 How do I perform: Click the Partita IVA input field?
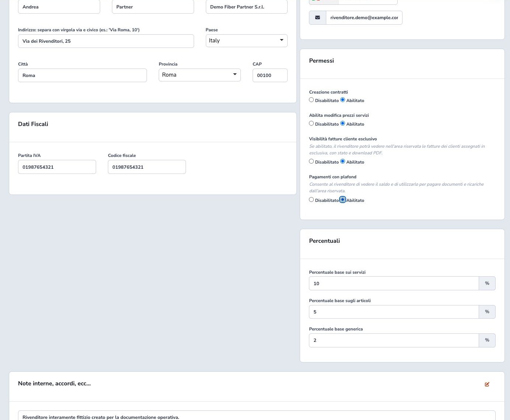(x=57, y=167)
